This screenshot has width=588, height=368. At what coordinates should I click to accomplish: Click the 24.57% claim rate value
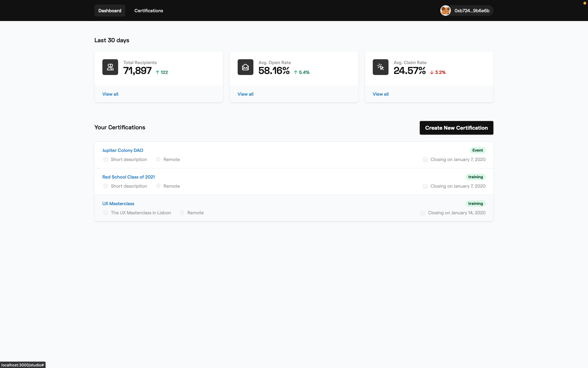pos(410,71)
